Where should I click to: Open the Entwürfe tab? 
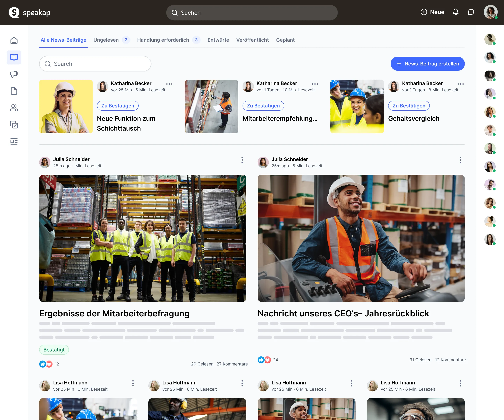point(218,40)
